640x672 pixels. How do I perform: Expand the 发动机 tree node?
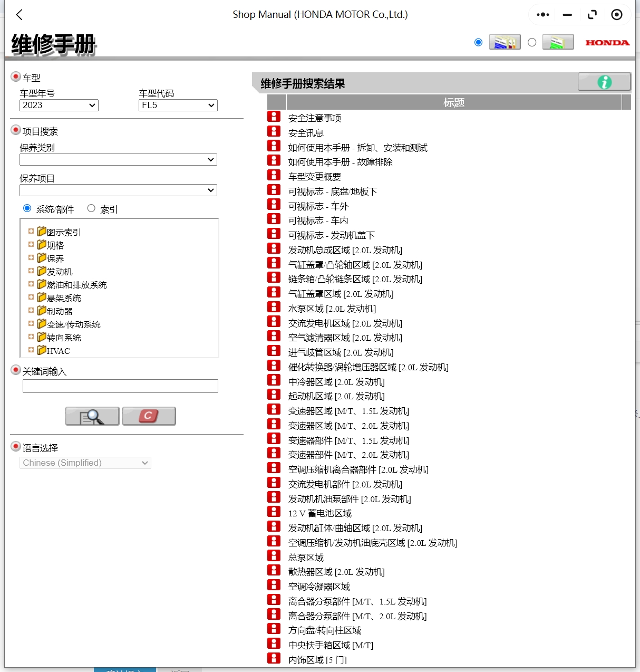click(x=31, y=271)
